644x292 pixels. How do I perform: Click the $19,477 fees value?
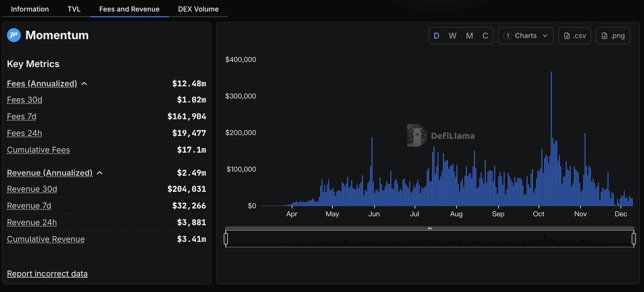pyautogui.click(x=189, y=133)
